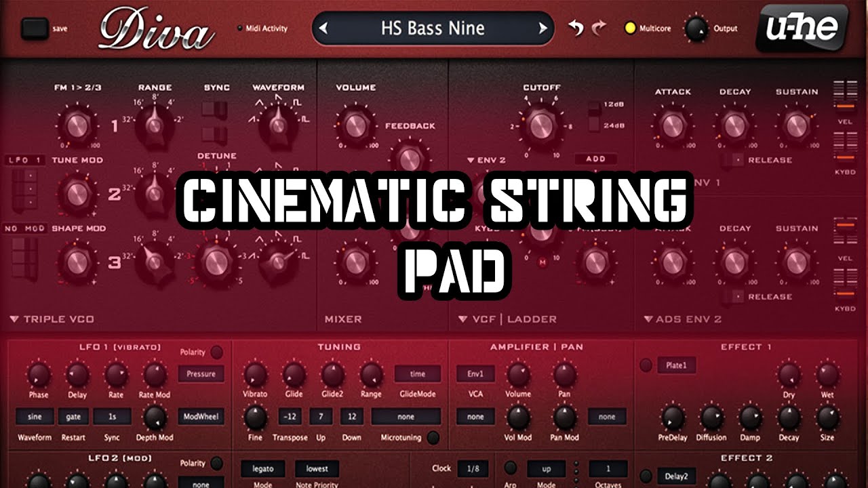Open the Pressure rate mod source
The image size is (868, 488).
(201, 373)
